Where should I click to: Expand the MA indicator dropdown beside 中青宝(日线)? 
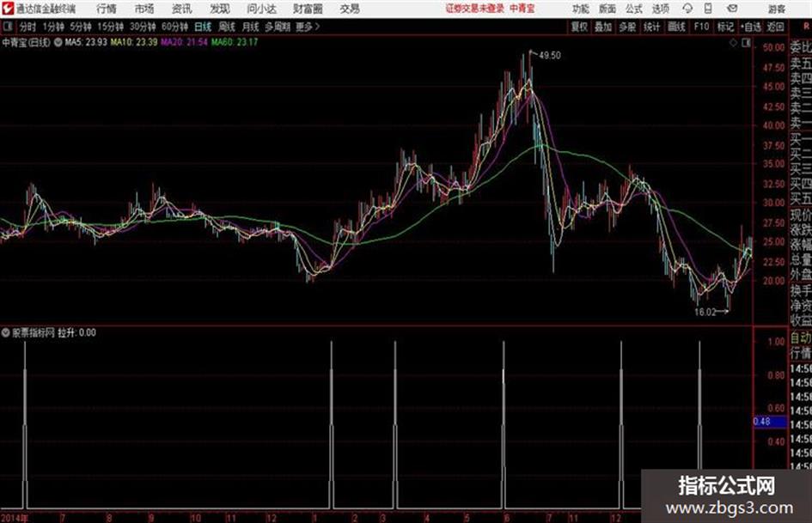pos(58,42)
